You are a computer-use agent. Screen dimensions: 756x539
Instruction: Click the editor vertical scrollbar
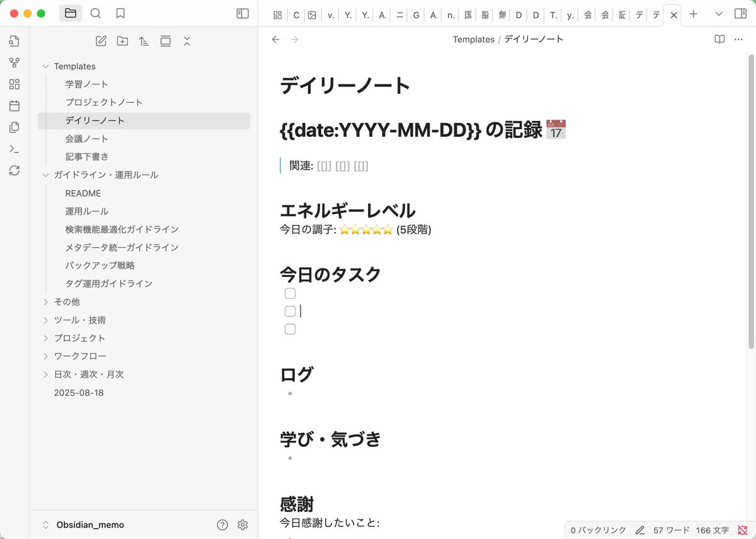click(x=751, y=208)
